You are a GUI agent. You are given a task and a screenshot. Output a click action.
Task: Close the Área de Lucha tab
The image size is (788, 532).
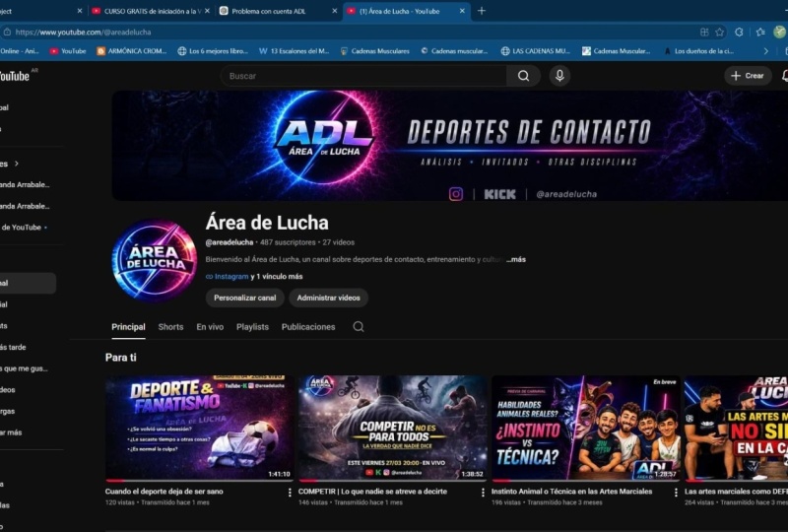462,11
